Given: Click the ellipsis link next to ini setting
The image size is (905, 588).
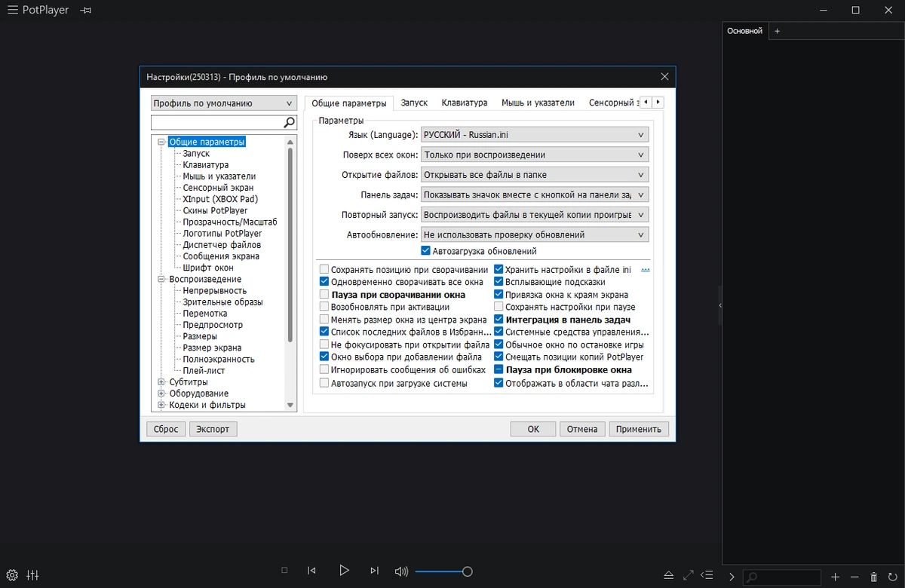Looking at the screenshot, I should coord(646,269).
